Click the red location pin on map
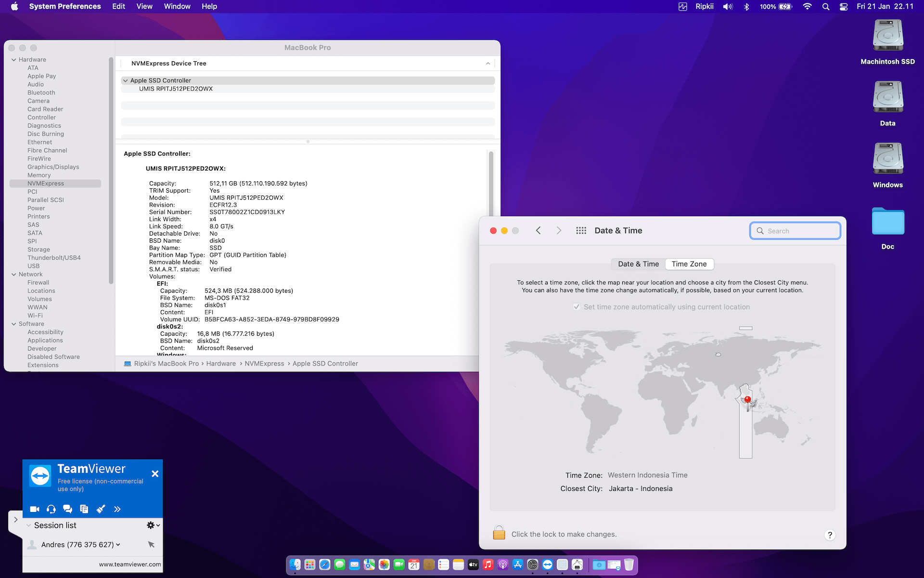Image resolution: width=924 pixels, height=578 pixels. click(747, 400)
